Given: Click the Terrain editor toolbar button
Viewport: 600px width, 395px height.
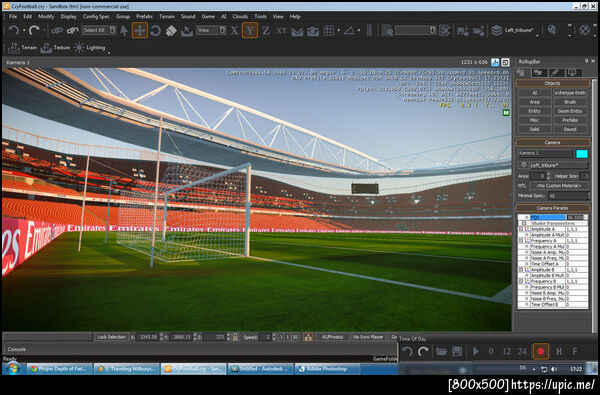Looking at the screenshot, I should tap(23, 48).
